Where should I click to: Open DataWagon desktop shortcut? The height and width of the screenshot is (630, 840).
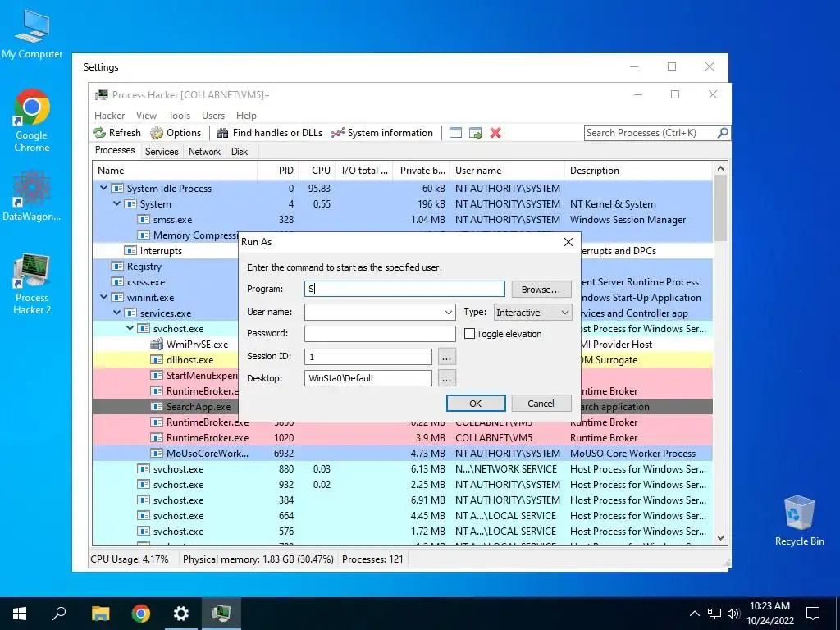32,196
